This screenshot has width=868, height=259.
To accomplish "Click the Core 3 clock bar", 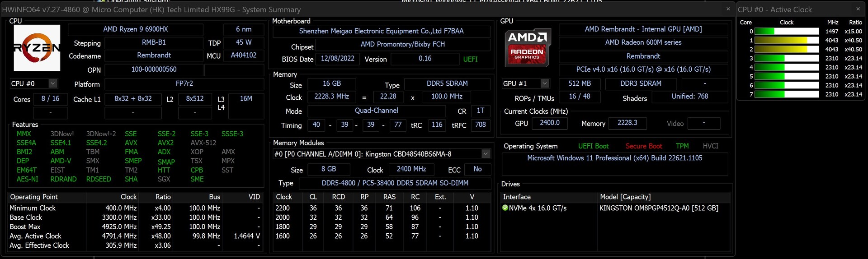I will [x=787, y=58].
